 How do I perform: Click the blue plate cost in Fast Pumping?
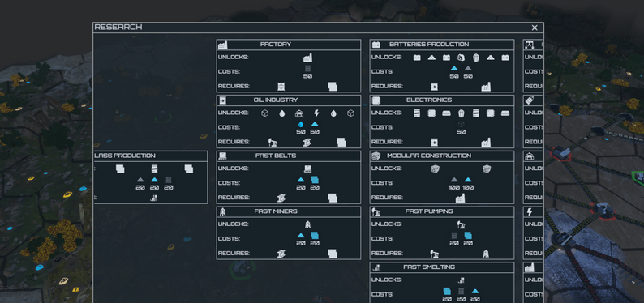468,236
